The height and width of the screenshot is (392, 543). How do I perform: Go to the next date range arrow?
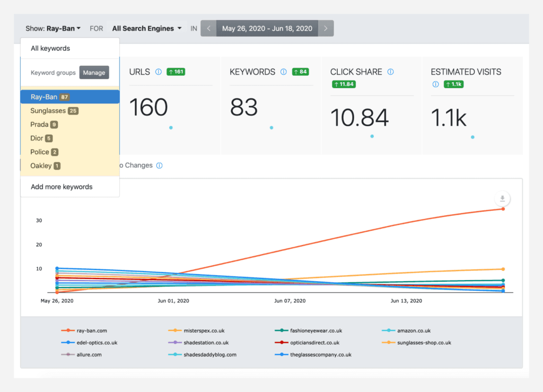tap(326, 29)
